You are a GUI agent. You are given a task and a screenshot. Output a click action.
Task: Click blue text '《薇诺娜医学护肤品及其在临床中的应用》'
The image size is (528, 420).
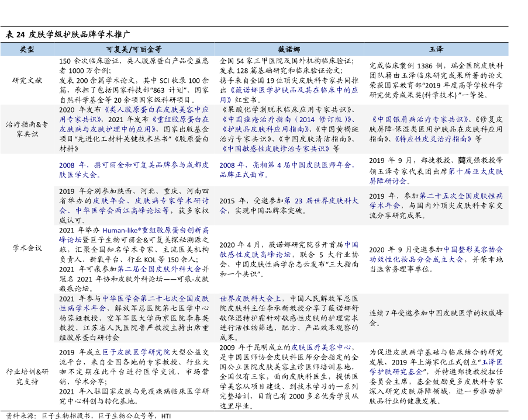click(289, 95)
